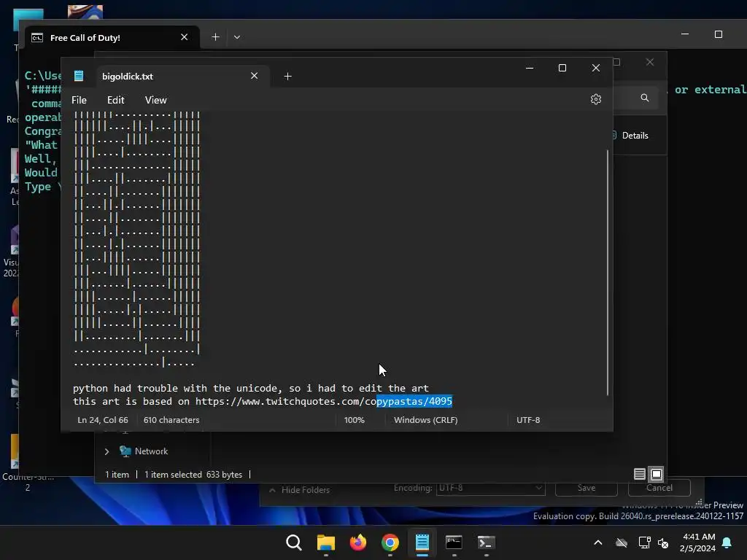Viewport: 747px width, 560px height.
Task: Open the File menu in Notepad
Action: pos(79,100)
